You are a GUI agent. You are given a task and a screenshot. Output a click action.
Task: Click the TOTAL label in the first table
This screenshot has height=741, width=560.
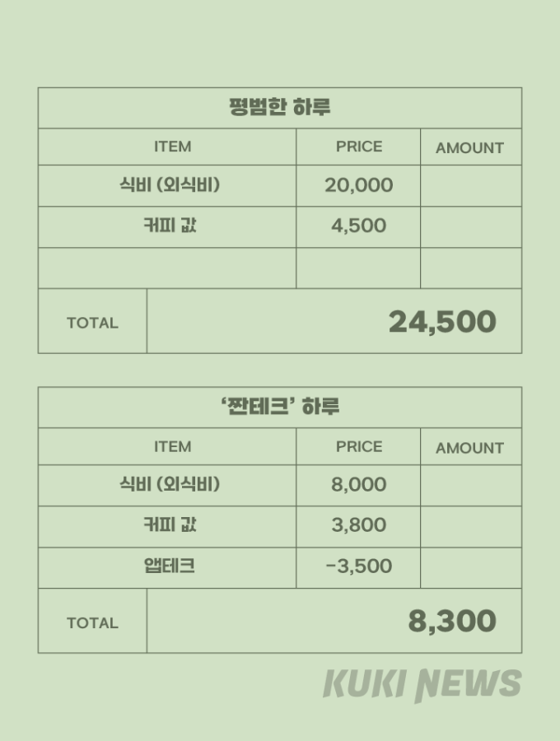[92, 323]
